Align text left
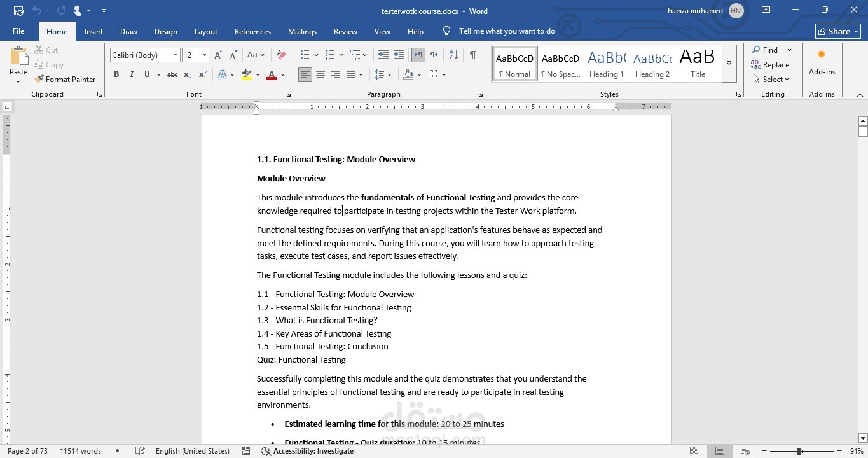The width and height of the screenshot is (868, 458). tap(305, 74)
